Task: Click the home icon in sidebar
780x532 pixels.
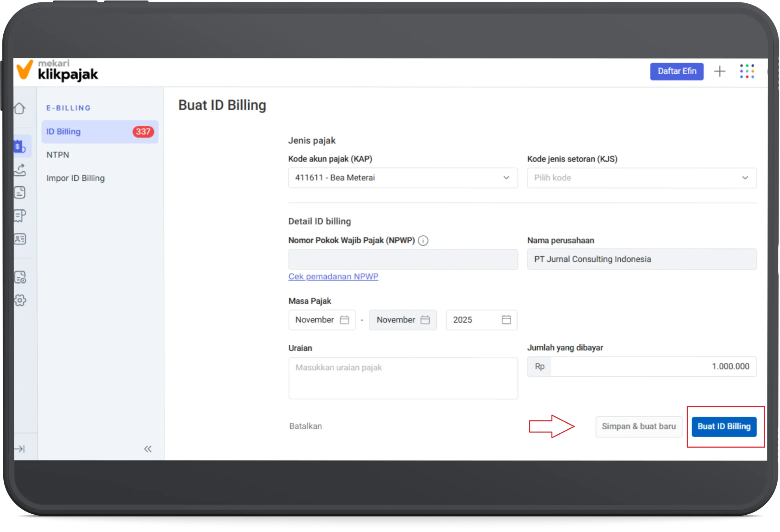Action: pos(20,108)
